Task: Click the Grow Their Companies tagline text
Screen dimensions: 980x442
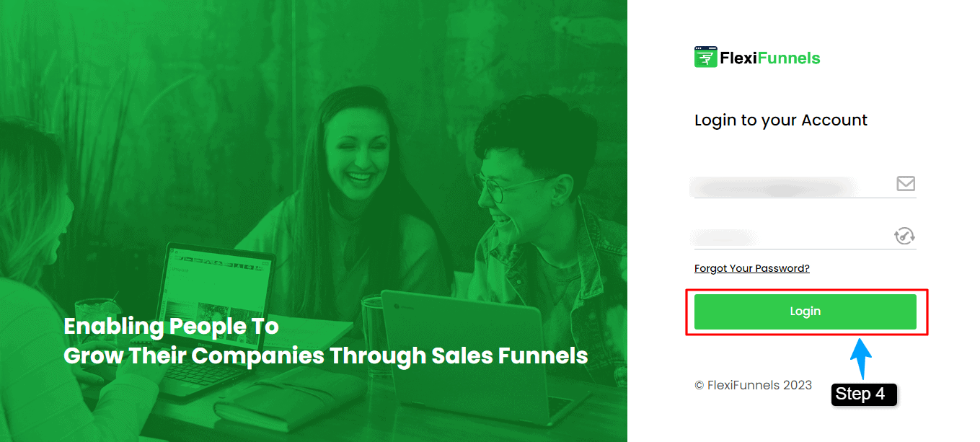Action: click(325, 356)
